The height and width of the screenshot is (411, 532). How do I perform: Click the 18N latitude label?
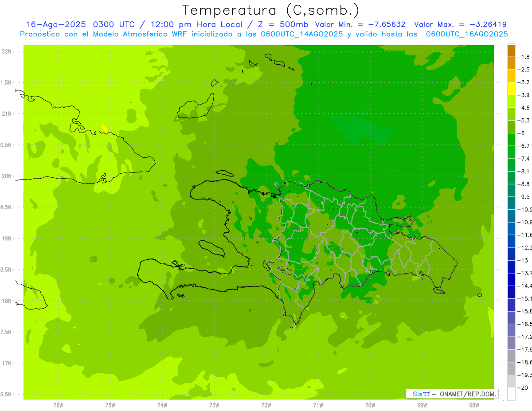coord(6,301)
